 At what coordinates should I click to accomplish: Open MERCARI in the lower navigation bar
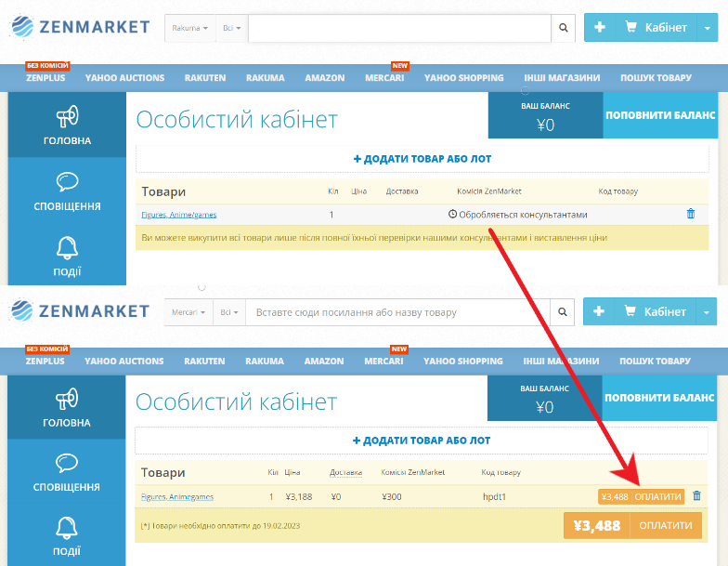pyautogui.click(x=383, y=361)
